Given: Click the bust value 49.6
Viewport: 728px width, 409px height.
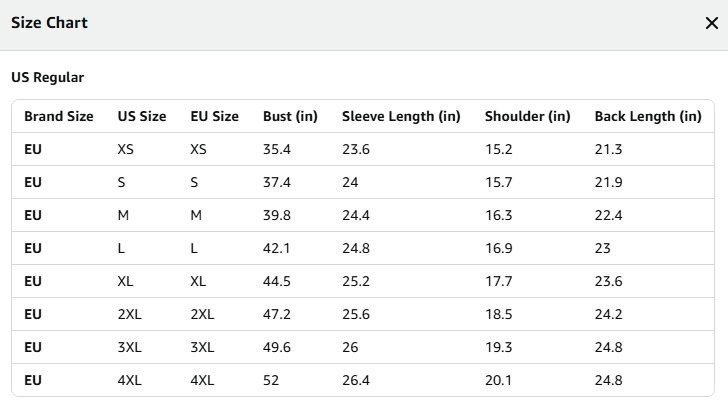Looking at the screenshot, I should tap(277, 347).
